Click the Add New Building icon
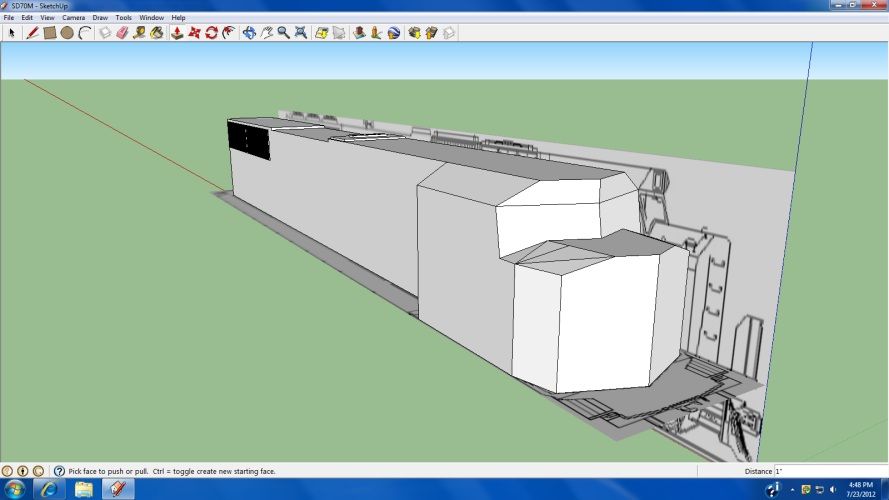Viewport: 889px width, 500px height. pos(359,33)
